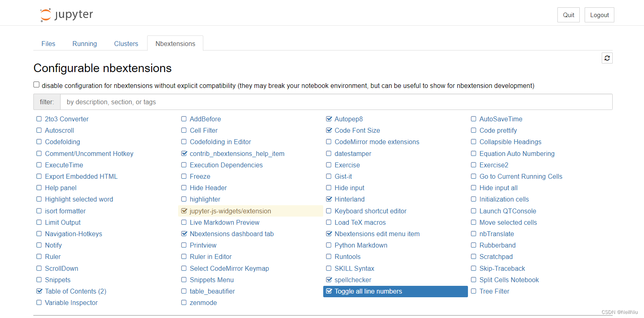The height and width of the screenshot is (318, 644).
Task: Open CodeMirror mode extensions entry
Action: [x=377, y=142]
